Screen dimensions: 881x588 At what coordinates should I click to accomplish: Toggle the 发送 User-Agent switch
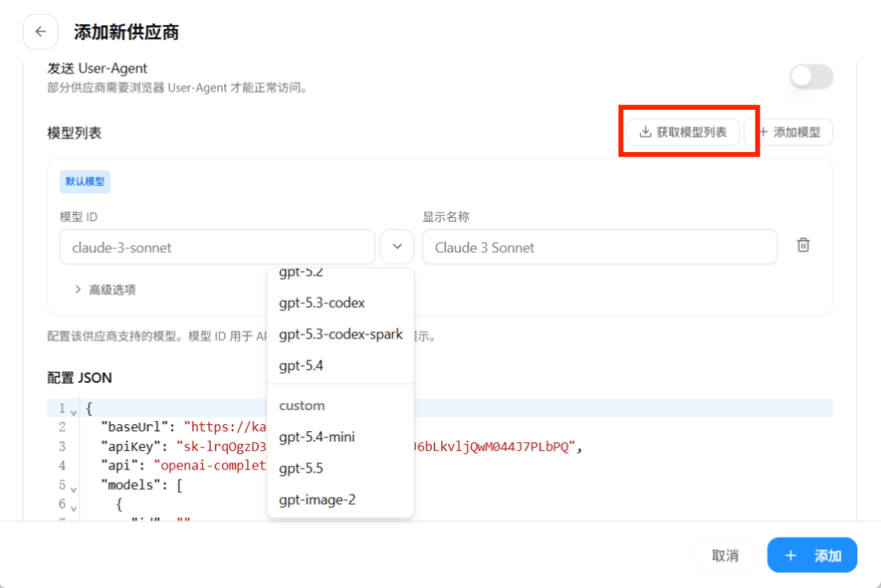coord(811,77)
